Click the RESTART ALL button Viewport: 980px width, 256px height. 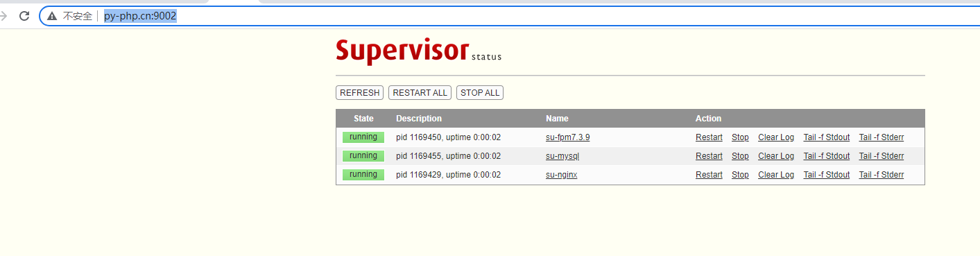point(420,93)
